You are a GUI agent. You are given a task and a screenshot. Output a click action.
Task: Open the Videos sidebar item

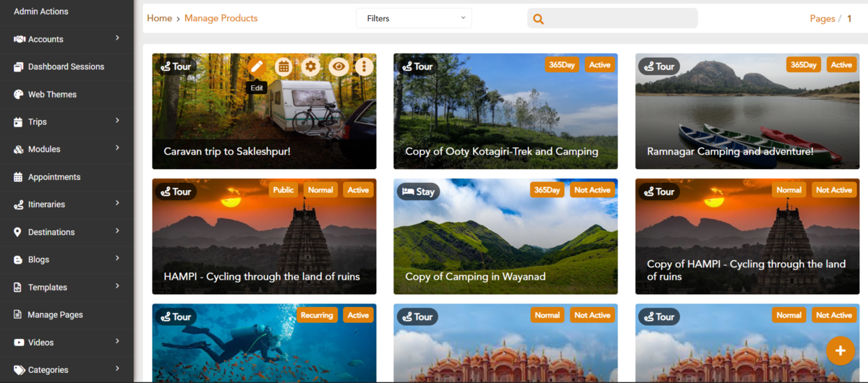pos(67,342)
